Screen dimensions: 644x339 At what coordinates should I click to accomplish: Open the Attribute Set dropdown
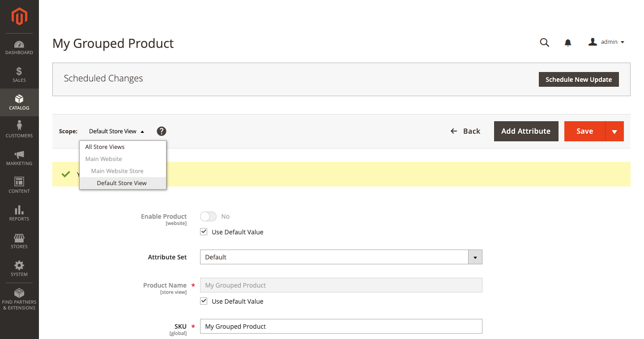(x=475, y=257)
